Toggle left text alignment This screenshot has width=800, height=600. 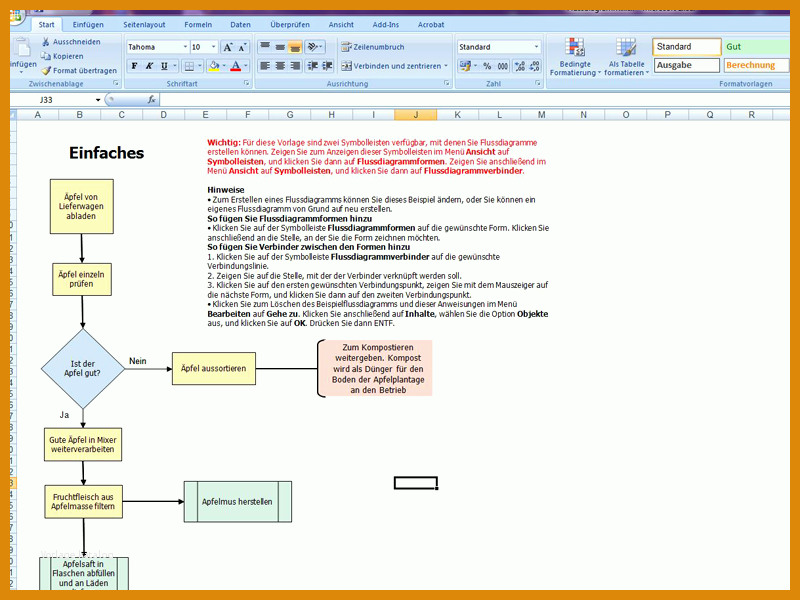(x=265, y=66)
